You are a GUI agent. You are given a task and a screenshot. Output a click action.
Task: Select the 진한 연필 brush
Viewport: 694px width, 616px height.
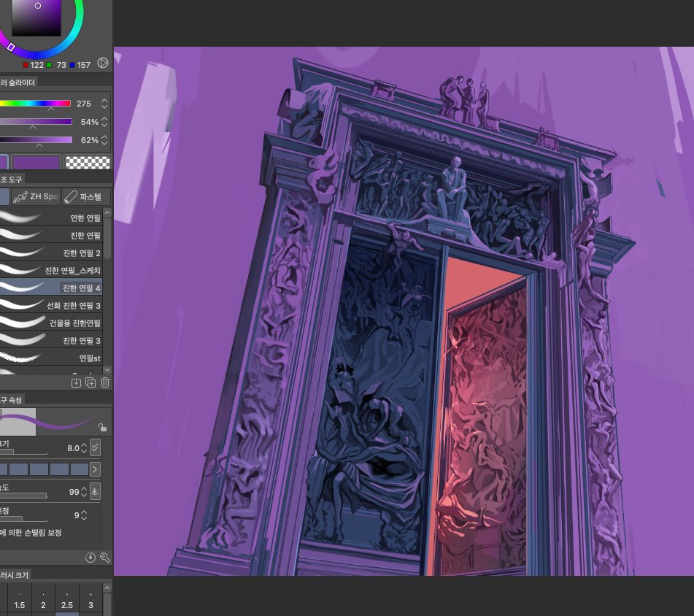point(51,235)
